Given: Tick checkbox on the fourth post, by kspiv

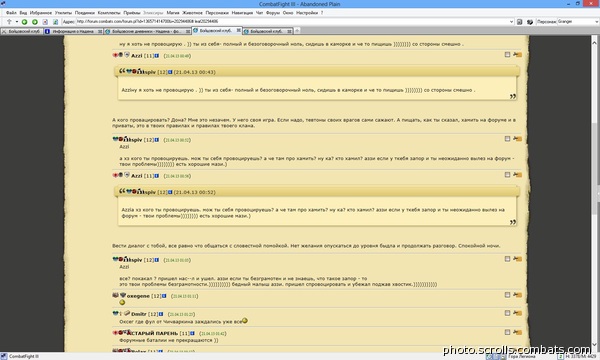Looking at the screenshot, I should click(x=507, y=259).
